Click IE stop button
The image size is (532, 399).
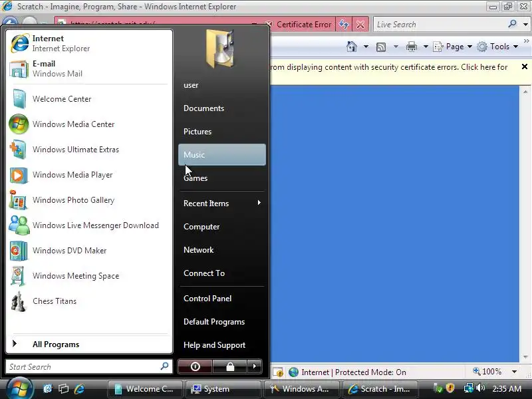coord(360,25)
